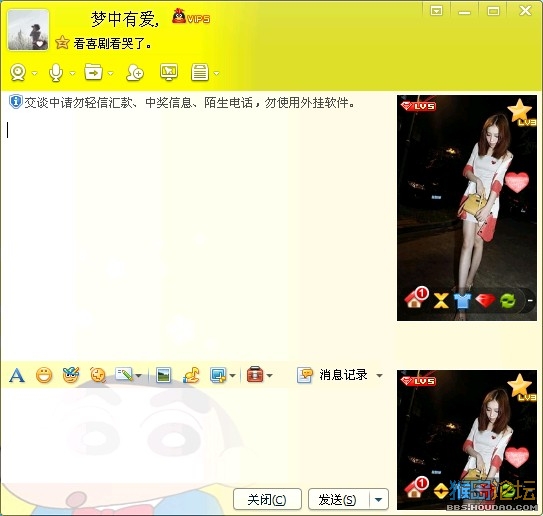Click the contact name 梦中有爱
Viewport: 543px width, 516px height.
(125, 19)
